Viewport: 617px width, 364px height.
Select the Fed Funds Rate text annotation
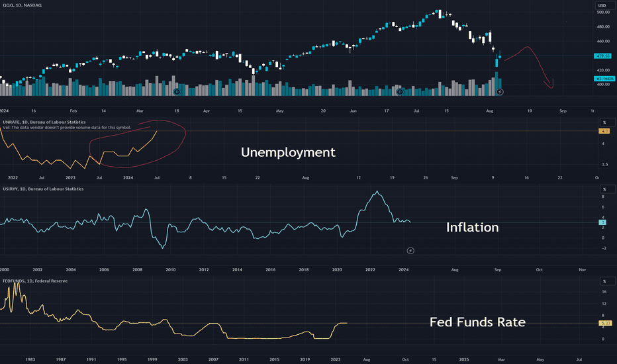pos(477,322)
